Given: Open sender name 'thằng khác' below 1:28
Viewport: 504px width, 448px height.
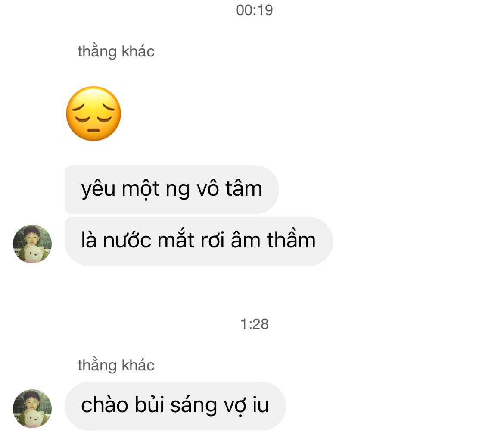Looking at the screenshot, I should coord(116,365).
